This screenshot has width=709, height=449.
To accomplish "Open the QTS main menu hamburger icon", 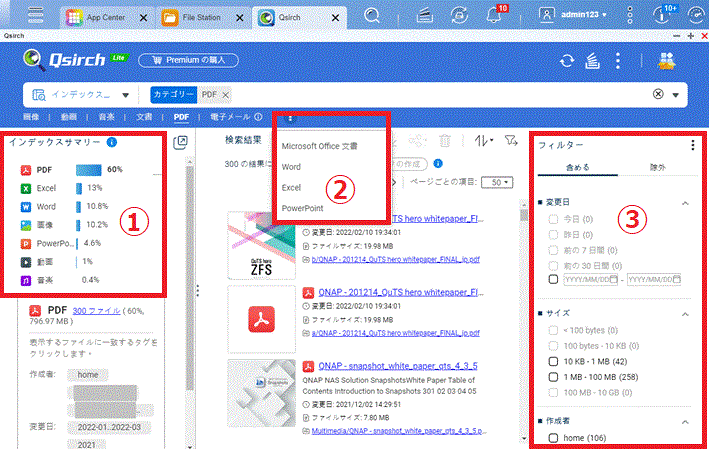I will click(35, 15).
